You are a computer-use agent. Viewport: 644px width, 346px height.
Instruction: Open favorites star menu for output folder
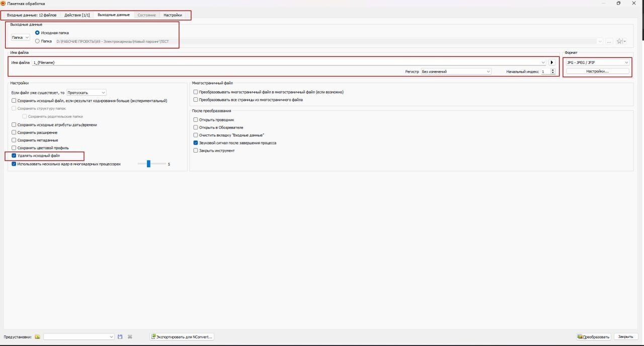pyautogui.click(x=621, y=41)
